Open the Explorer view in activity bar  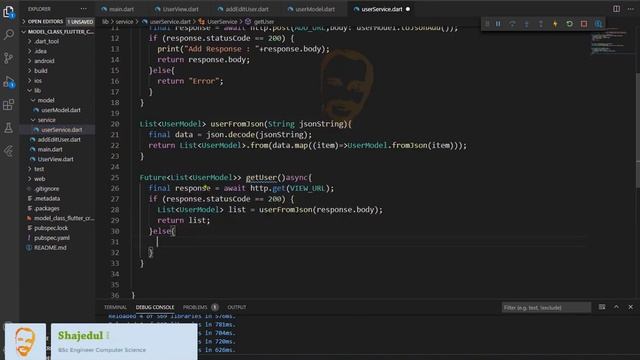9,11
